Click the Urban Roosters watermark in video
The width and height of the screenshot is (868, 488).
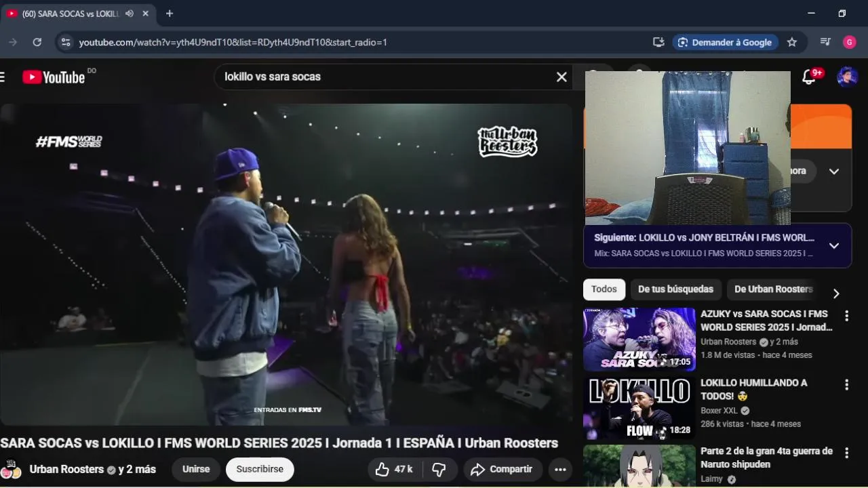coord(507,142)
